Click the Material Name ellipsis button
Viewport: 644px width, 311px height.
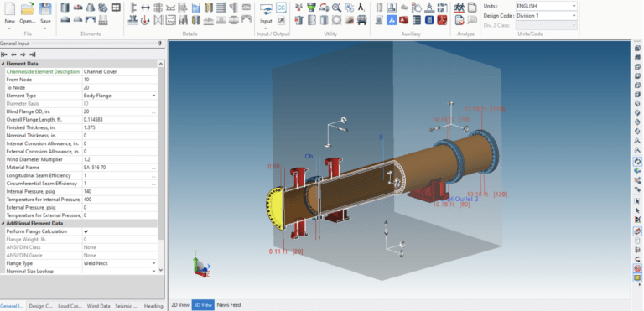click(153, 168)
